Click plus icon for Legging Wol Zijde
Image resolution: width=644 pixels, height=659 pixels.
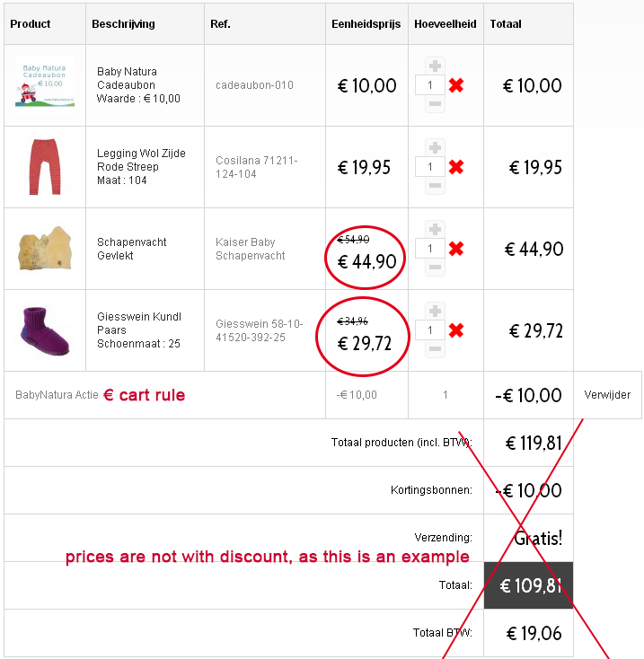click(x=435, y=147)
